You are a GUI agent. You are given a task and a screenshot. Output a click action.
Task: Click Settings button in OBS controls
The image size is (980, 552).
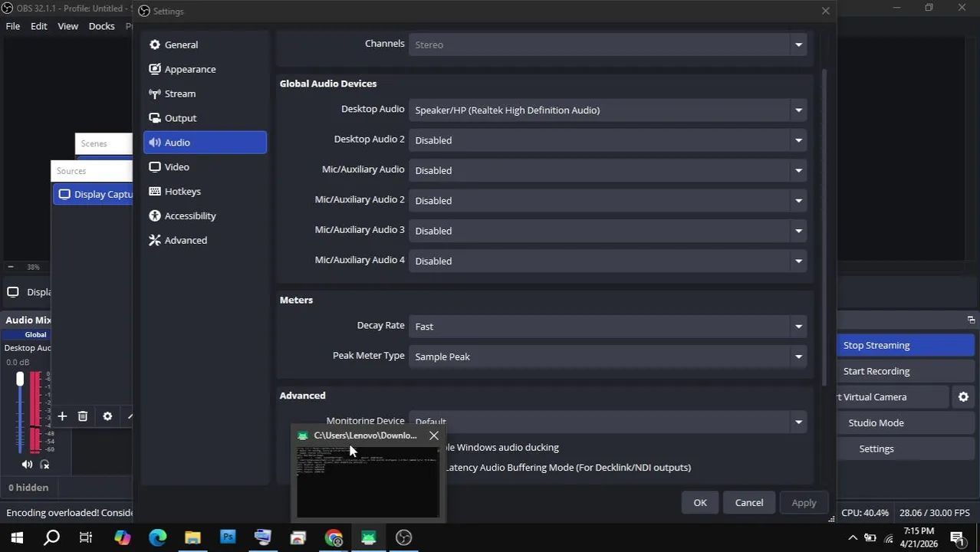(905, 449)
